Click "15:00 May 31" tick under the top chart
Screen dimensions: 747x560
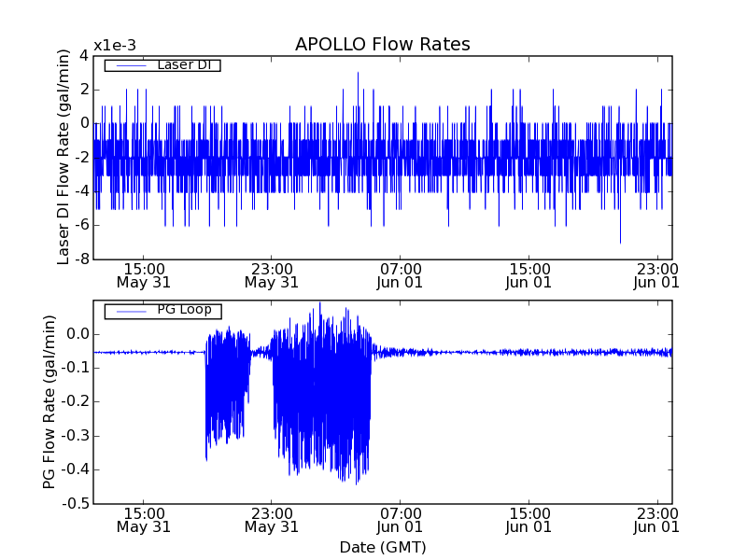pyautogui.click(x=143, y=274)
